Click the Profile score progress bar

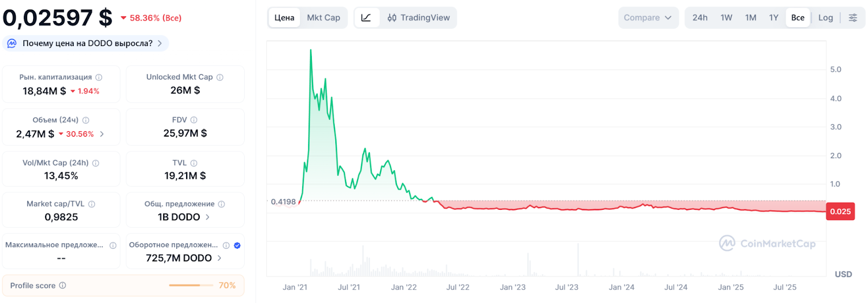(x=191, y=286)
